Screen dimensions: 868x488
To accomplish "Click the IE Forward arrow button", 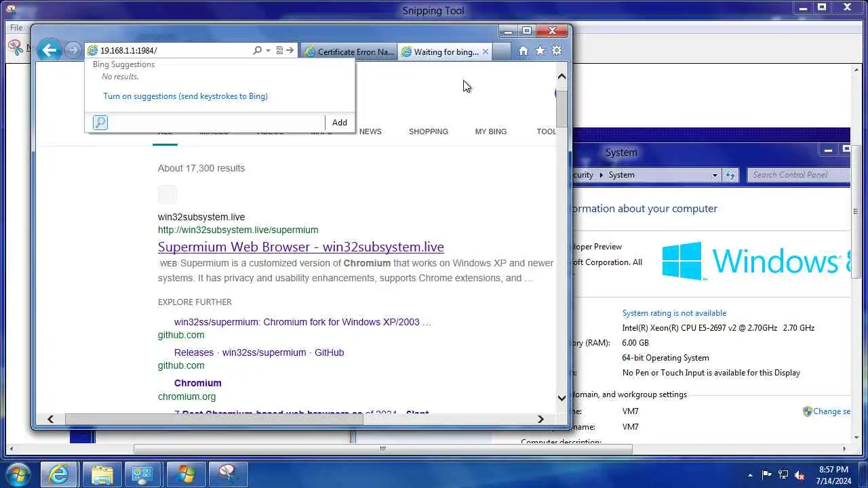I will tap(73, 51).
